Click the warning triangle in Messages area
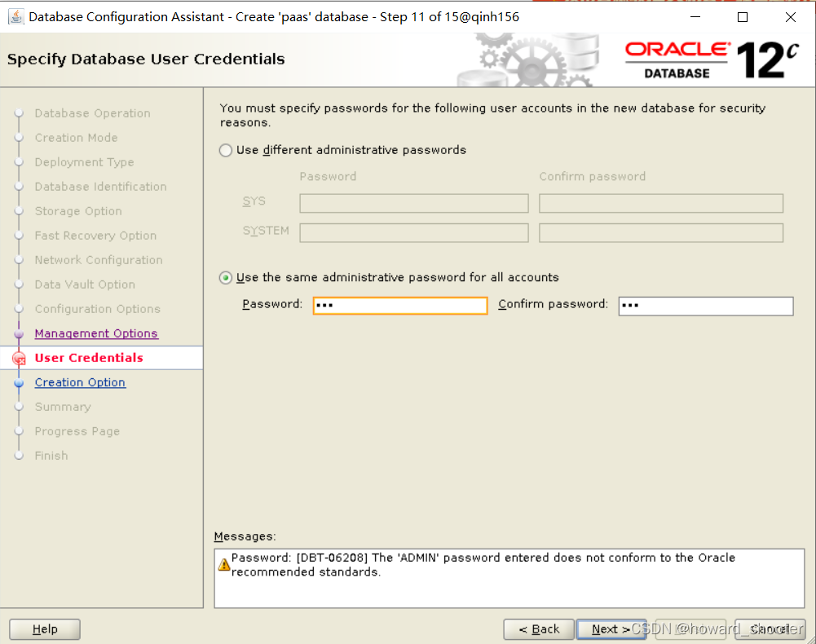Viewport: 816px width, 644px height. [x=223, y=564]
